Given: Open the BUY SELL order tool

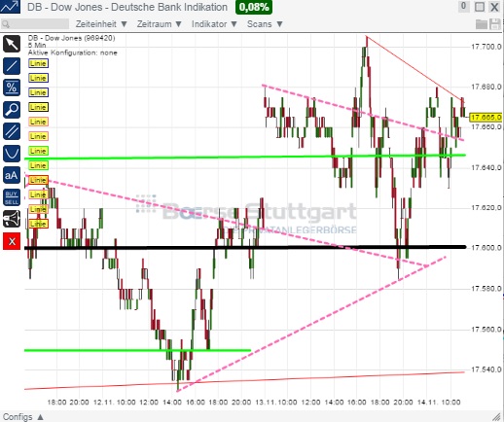Looking at the screenshot, I should click(x=12, y=197).
